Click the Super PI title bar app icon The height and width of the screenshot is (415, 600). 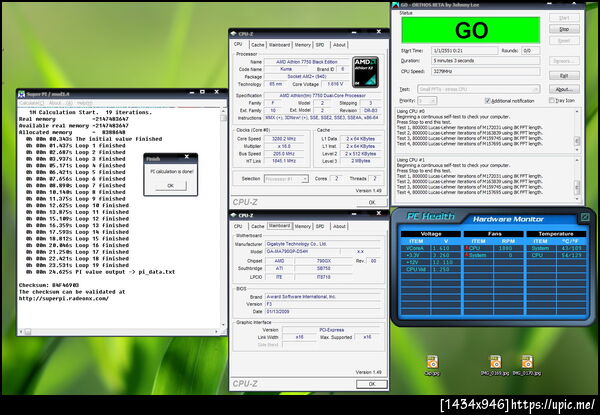click(22, 94)
